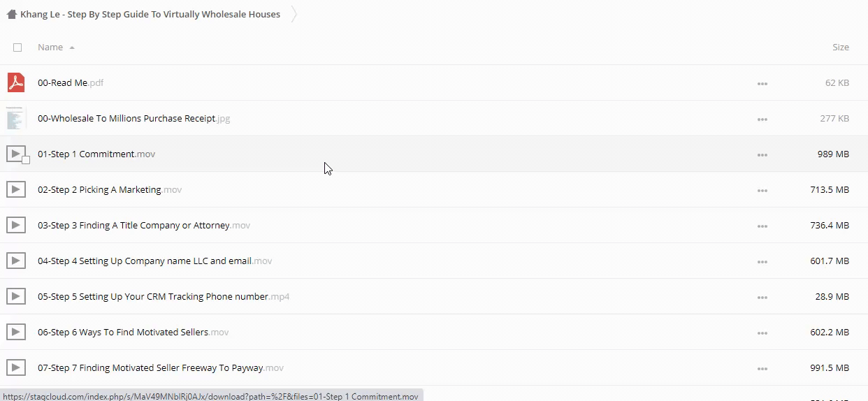Sort files by Size column header
The width and height of the screenshot is (868, 401).
(840, 48)
